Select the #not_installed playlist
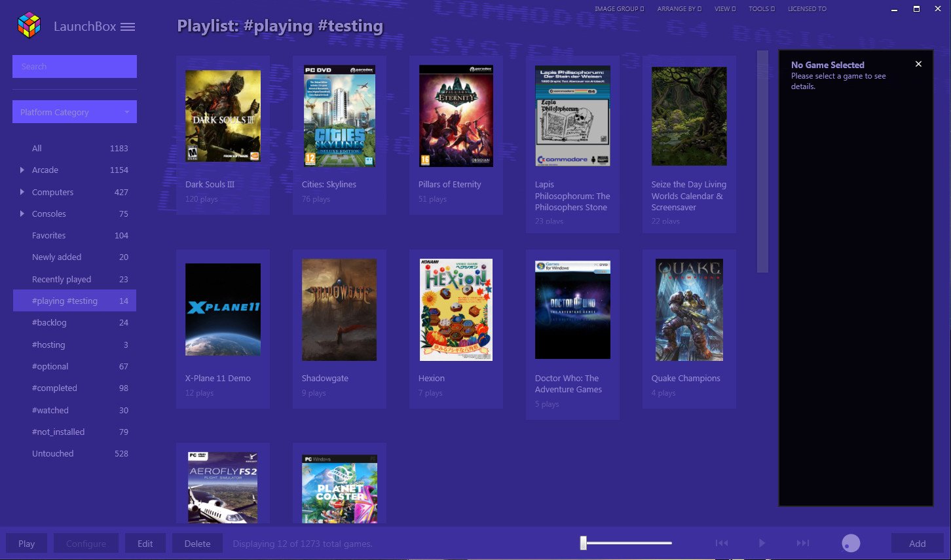The height and width of the screenshot is (560, 951). [x=75, y=432]
